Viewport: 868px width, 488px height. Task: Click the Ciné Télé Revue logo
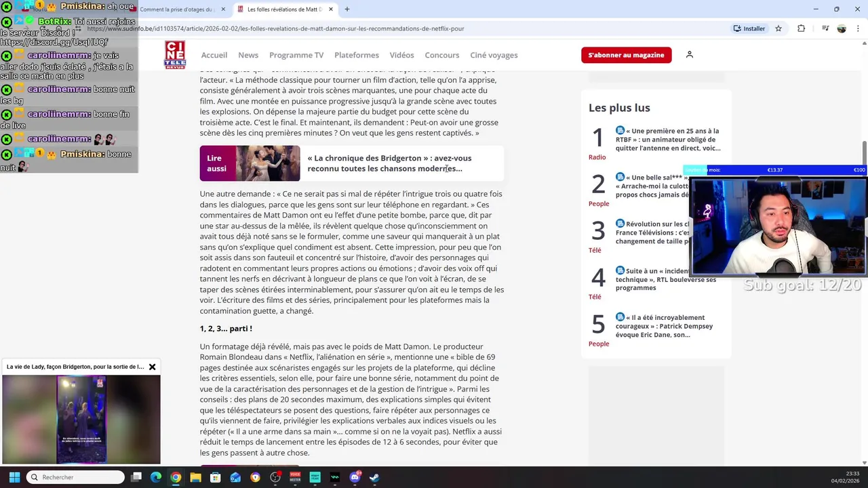click(174, 55)
